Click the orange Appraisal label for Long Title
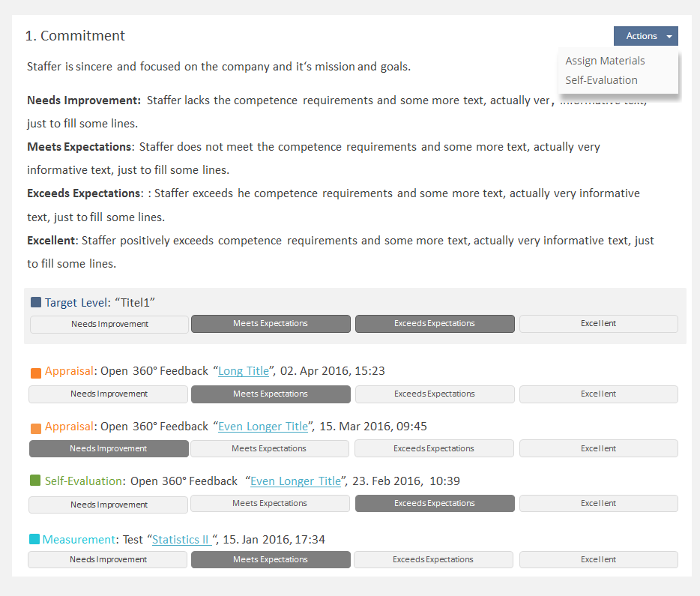700x596 pixels. click(x=69, y=371)
